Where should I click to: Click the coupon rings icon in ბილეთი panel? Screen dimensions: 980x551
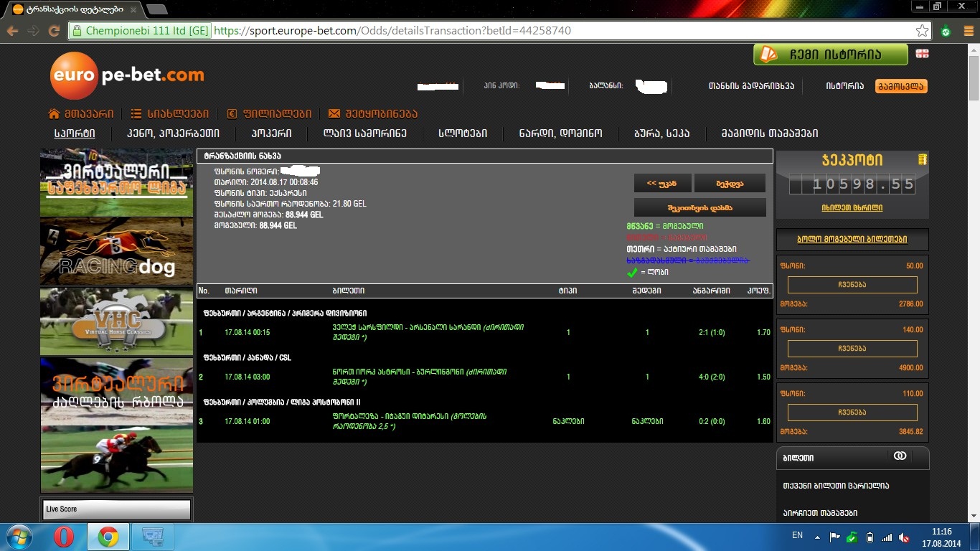[900, 456]
